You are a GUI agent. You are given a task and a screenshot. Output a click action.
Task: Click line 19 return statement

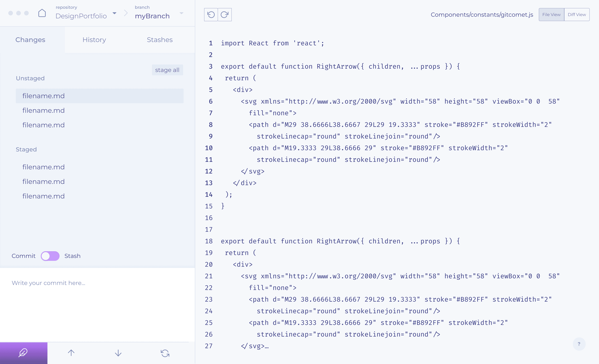point(240,253)
